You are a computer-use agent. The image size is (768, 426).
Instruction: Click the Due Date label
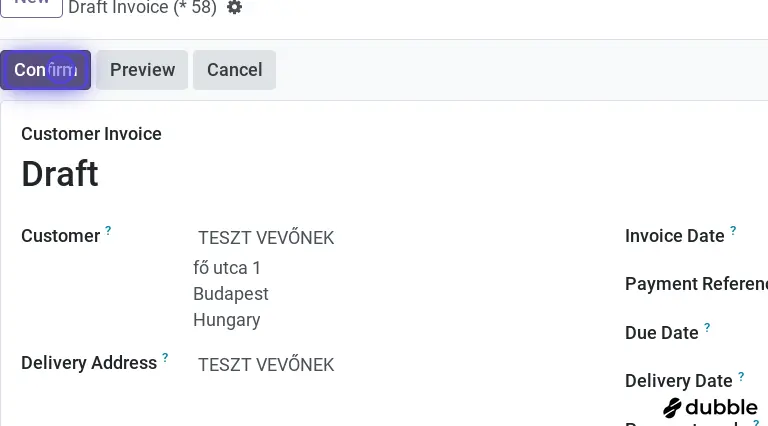point(661,333)
